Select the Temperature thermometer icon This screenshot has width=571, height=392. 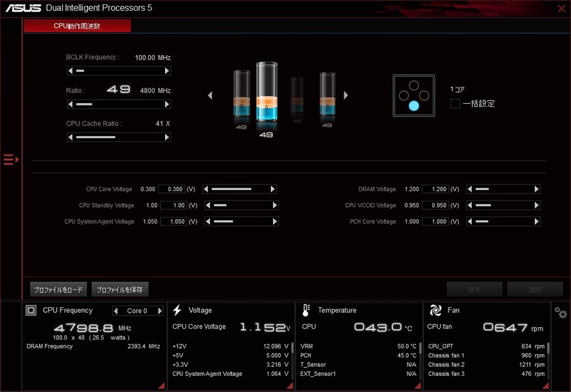(x=306, y=310)
